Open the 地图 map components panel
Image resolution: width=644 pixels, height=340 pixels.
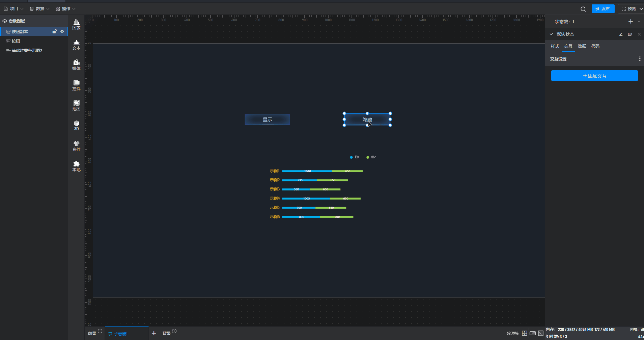(x=77, y=105)
